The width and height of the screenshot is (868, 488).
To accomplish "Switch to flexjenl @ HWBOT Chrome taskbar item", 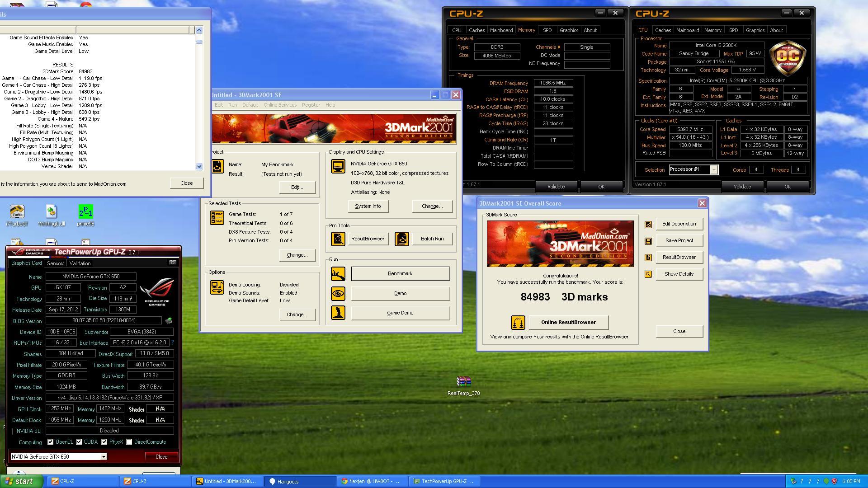I will pos(373,482).
